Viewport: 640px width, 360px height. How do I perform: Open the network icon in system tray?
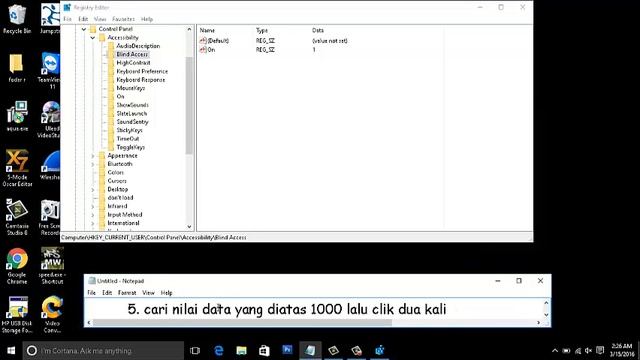click(578, 351)
